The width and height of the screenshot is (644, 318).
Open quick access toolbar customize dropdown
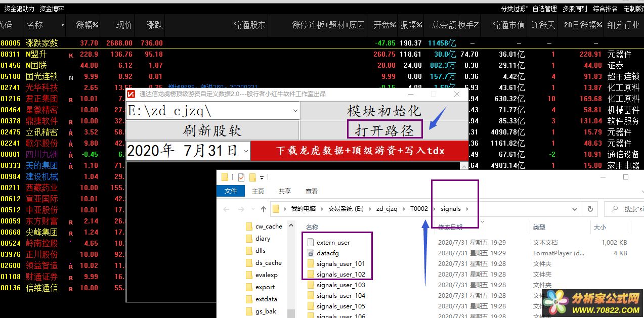[x=262, y=178]
